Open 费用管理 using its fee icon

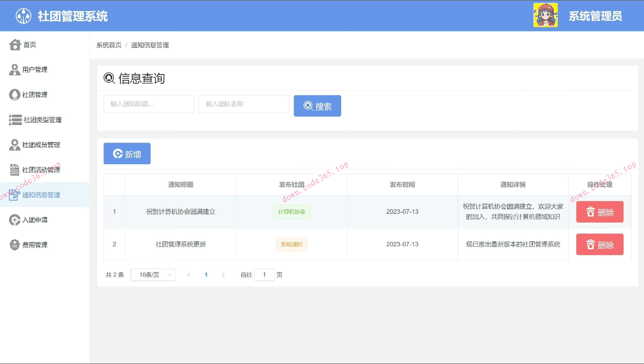tap(14, 245)
